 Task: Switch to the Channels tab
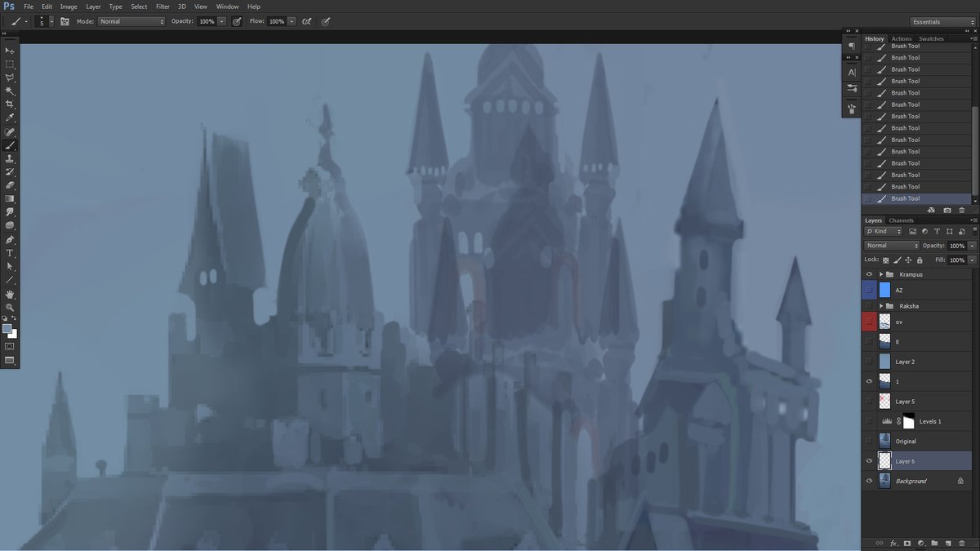tap(902, 220)
